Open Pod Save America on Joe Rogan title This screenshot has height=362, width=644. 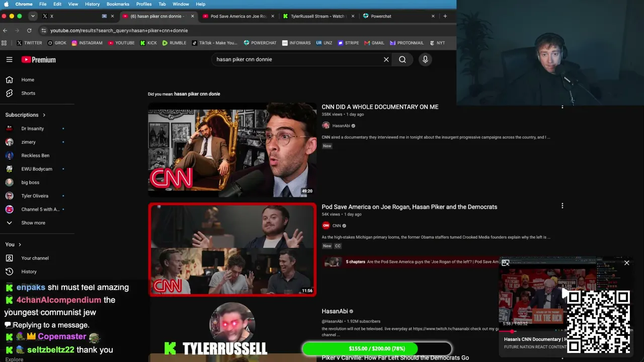pos(410,207)
